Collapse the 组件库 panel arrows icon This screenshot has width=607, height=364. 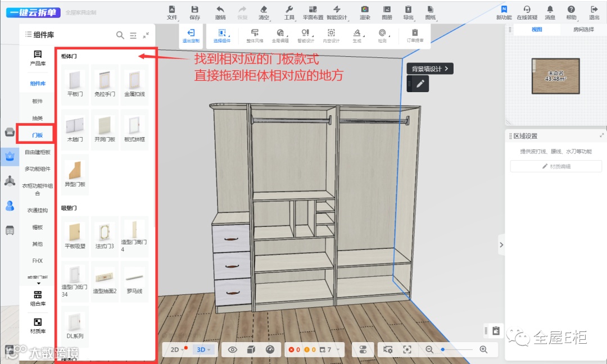click(146, 35)
